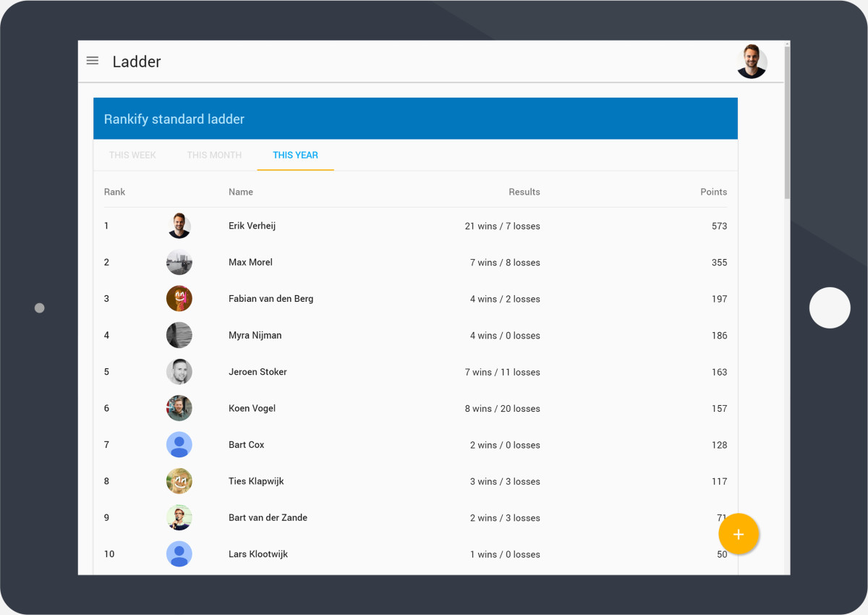
Task: Click the Rank column header
Action: tap(114, 192)
